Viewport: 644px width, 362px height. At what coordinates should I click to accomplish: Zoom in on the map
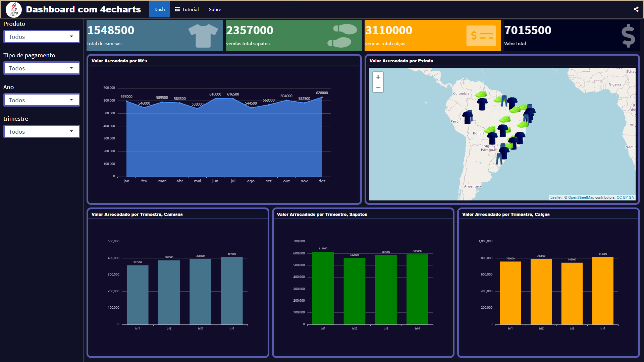tap(378, 77)
